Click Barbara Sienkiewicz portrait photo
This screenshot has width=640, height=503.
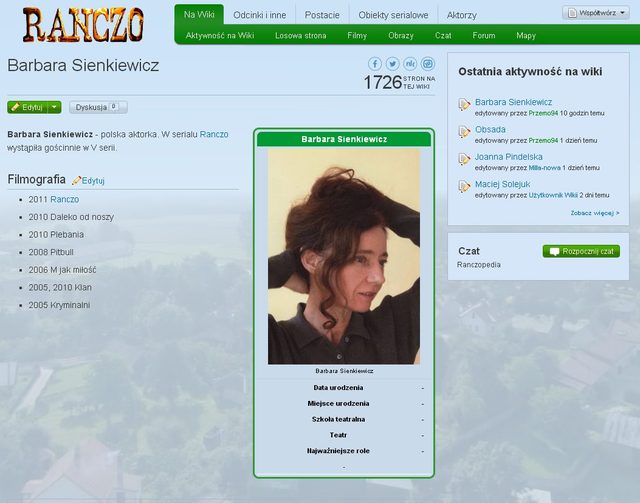(344, 256)
